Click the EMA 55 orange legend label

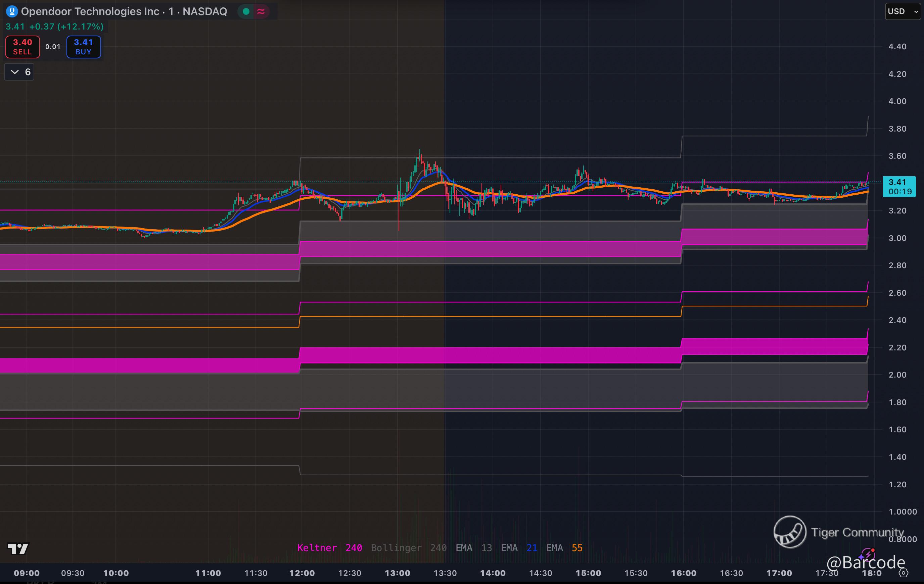pyautogui.click(x=564, y=548)
